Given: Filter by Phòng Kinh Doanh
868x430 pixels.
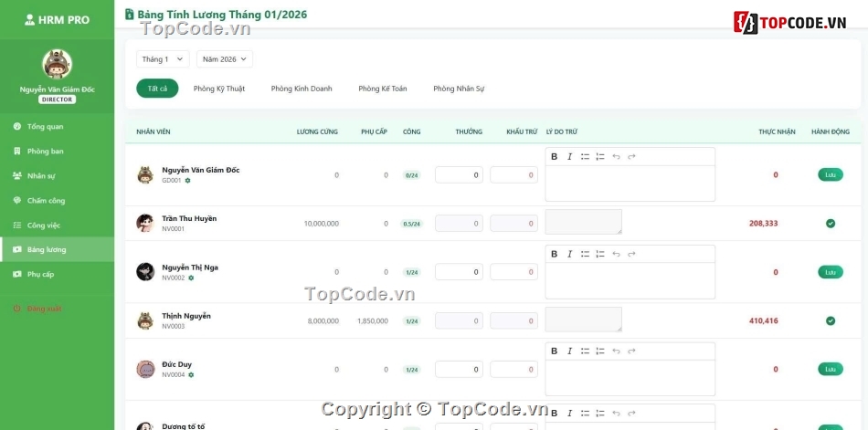Looking at the screenshot, I should click(302, 89).
